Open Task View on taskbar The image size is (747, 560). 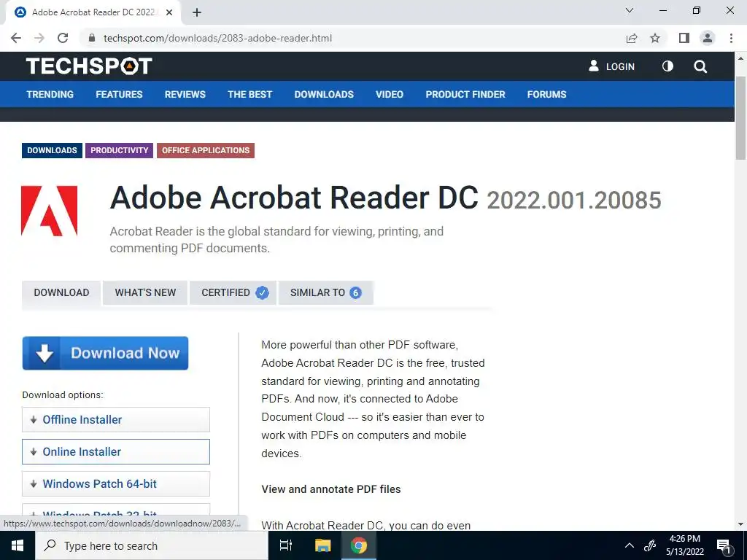click(x=286, y=545)
